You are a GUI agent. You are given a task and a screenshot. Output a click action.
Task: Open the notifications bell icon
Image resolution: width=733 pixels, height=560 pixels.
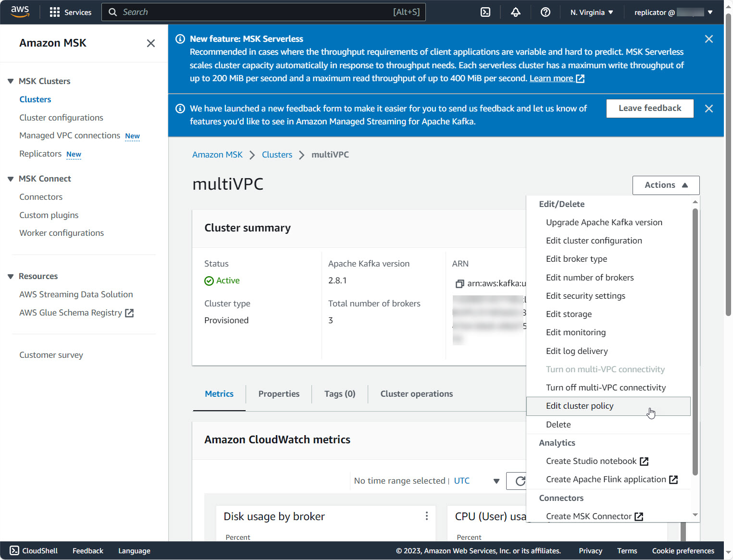point(515,12)
